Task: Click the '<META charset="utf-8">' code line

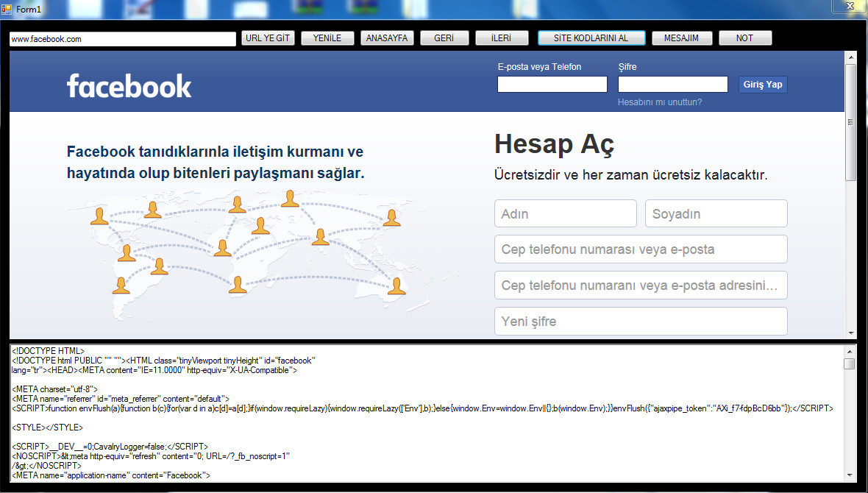Action: 55,389
